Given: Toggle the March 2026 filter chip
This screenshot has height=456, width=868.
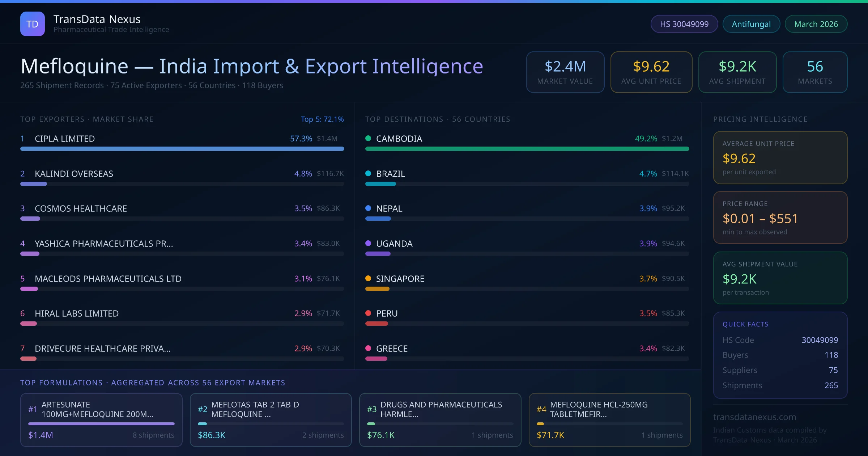Looking at the screenshot, I should point(816,24).
